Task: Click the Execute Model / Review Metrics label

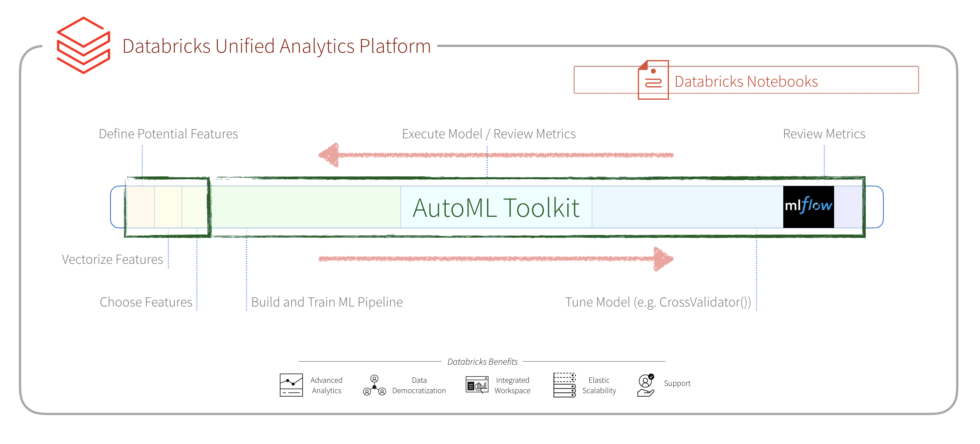Action: 488,134
